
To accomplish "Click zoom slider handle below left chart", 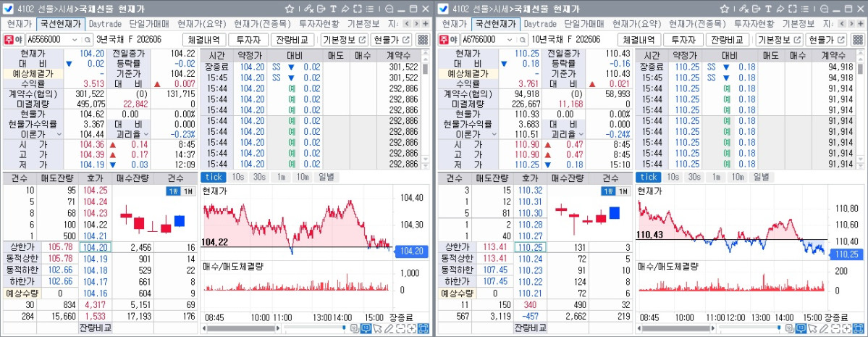I will pyautogui.click(x=344, y=328).
